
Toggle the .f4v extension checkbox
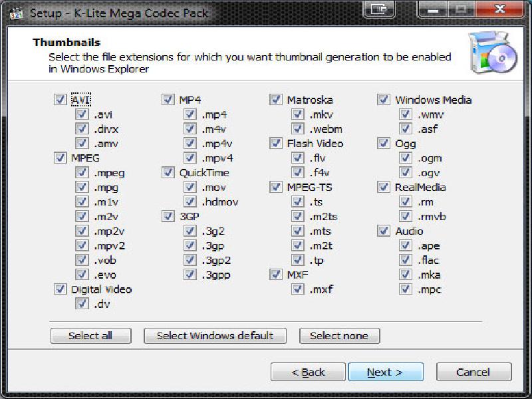pyautogui.click(x=297, y=172)
